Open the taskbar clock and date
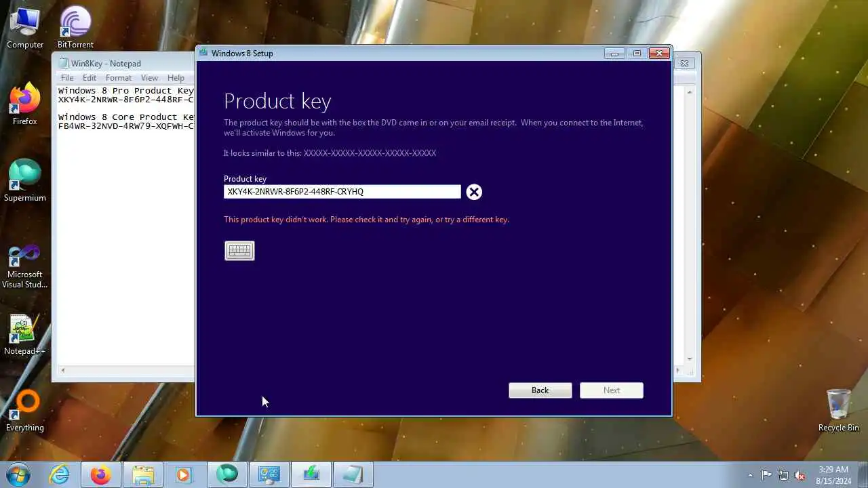This screenshot has width=868, height=488. [x=833, y=474]
